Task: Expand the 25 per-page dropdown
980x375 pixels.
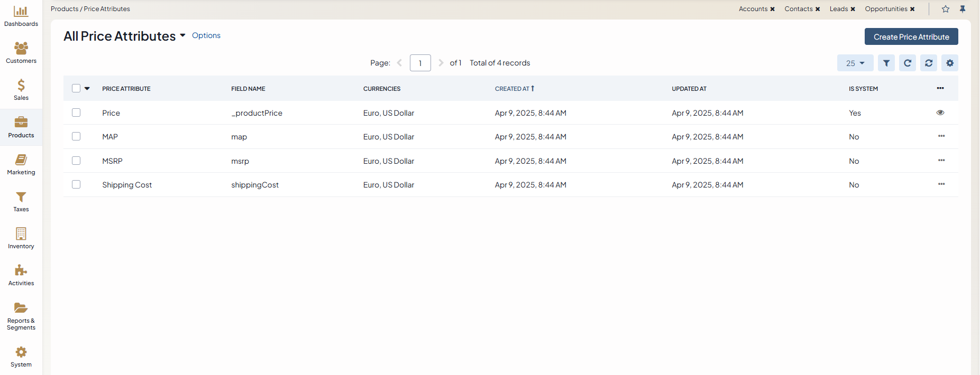Action: [x=855, y=63]
